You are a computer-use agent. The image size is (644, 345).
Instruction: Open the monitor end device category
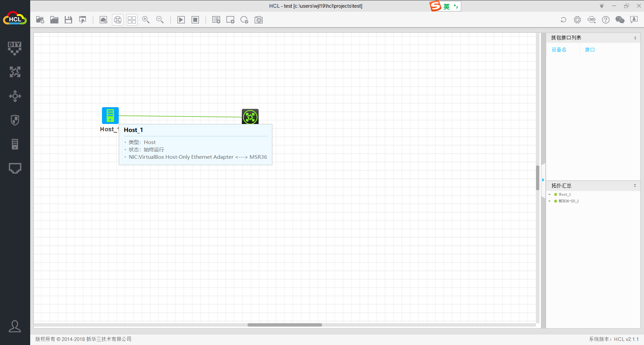15,168
